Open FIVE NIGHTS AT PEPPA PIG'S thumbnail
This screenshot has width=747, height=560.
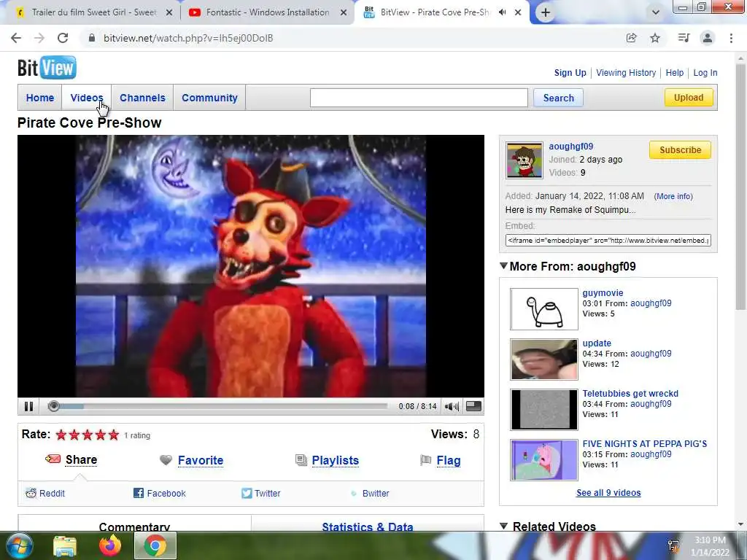coord(543,460)
